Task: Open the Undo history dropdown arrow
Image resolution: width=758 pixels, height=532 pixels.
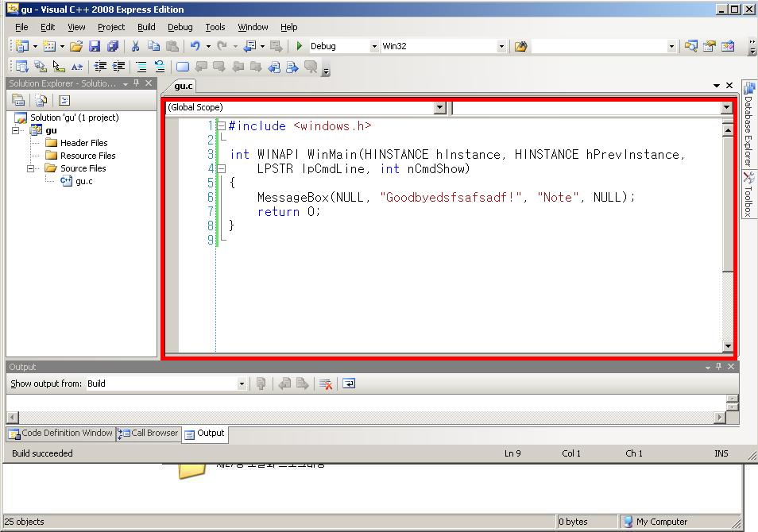Action: [208, 46]
